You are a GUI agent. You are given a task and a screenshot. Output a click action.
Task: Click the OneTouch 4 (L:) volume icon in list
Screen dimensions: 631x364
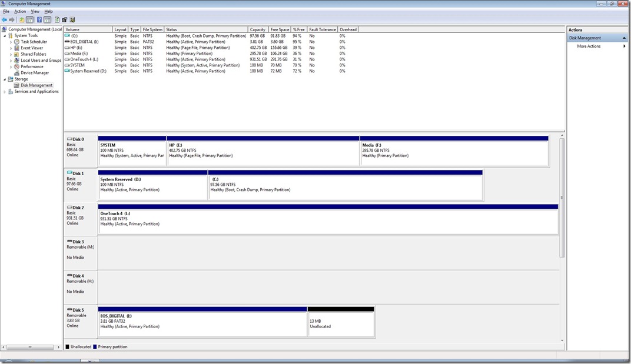pos(67,59)
